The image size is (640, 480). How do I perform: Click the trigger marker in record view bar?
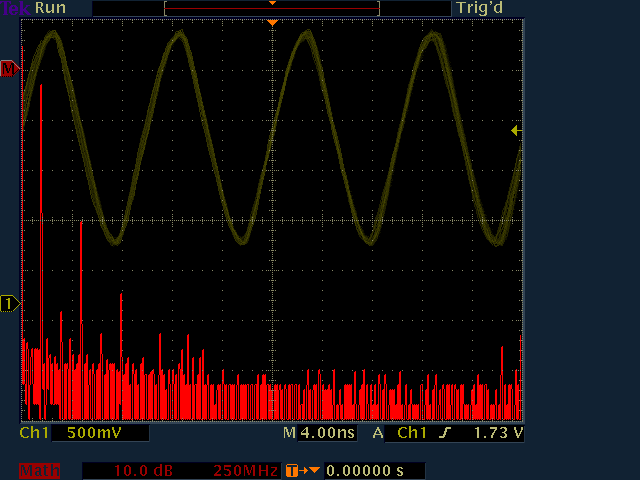(272, 4)
